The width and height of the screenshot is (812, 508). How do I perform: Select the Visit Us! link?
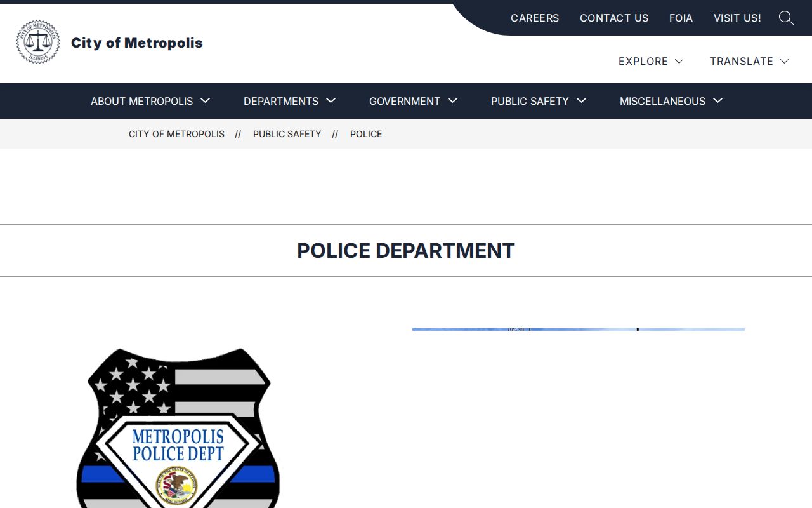737,18
